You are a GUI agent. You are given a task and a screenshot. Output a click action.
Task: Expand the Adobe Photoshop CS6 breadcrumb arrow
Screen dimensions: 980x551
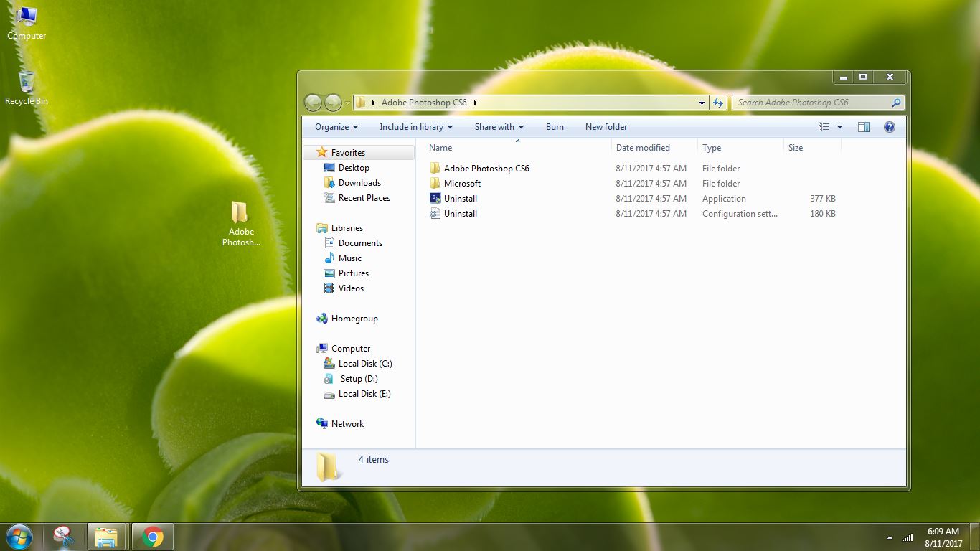coord(475,103)
